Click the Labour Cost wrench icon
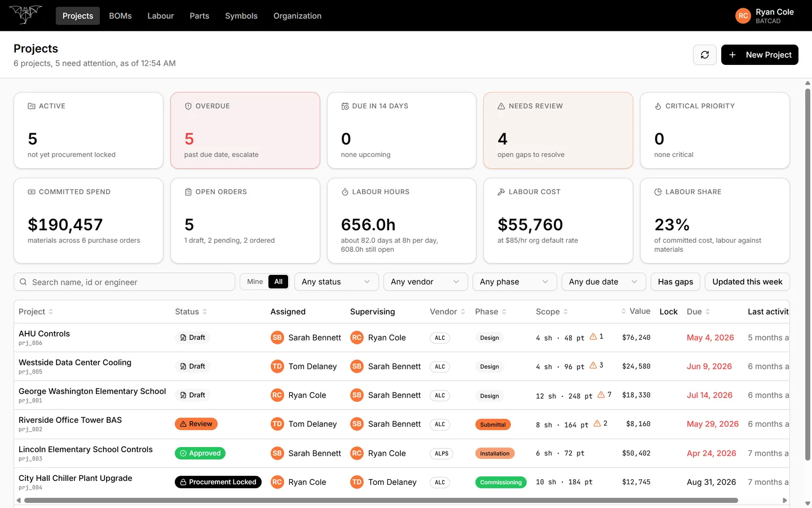 [501, 192]
